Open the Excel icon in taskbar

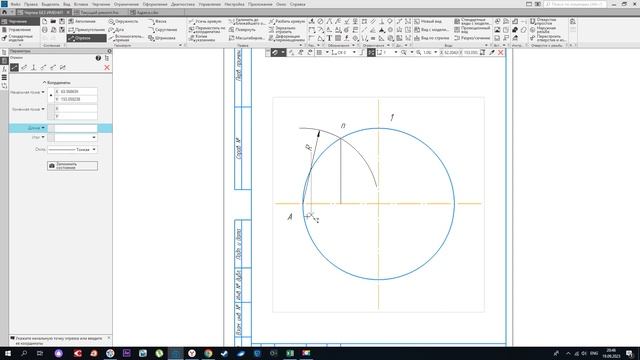[x=290, y=353]
